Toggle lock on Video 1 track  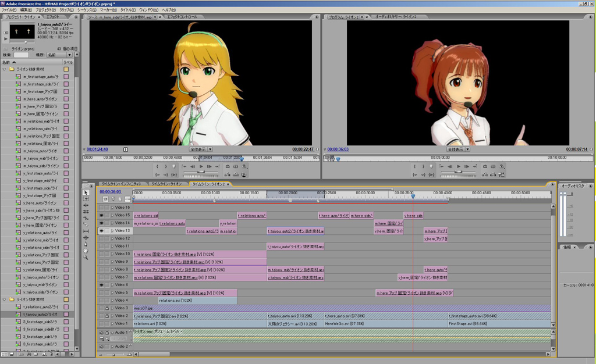tap(107, 324)
